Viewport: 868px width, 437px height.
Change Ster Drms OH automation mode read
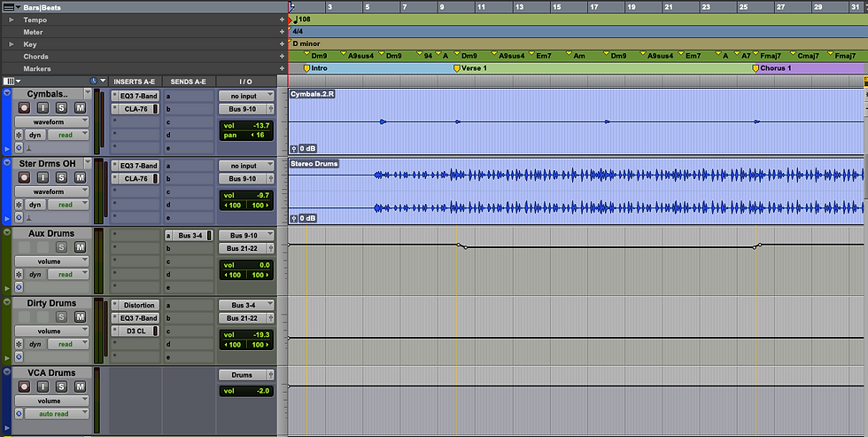coord(67,205)
